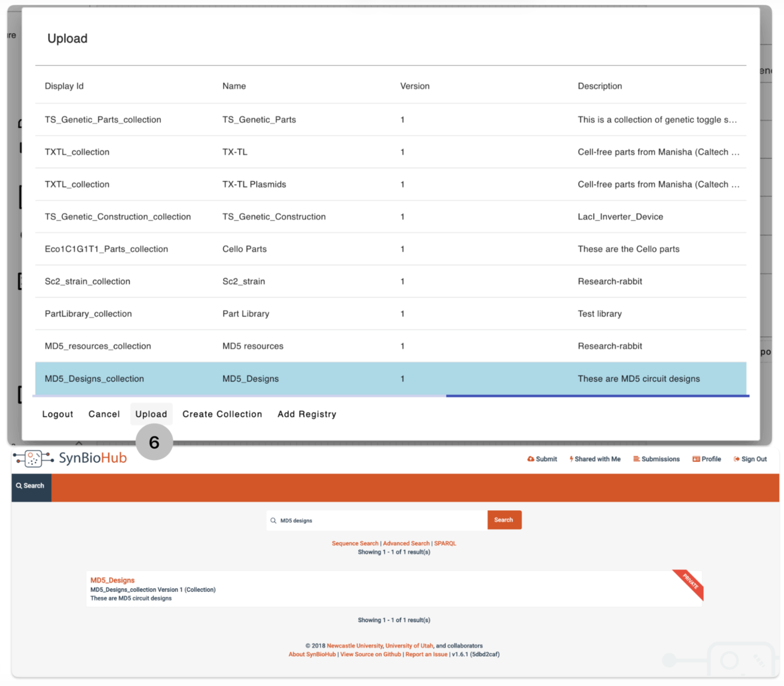This screenshot has height=686, width=784.
Task: Select TS_Genetic_Parts_collection row
Action: pos(390,120)
